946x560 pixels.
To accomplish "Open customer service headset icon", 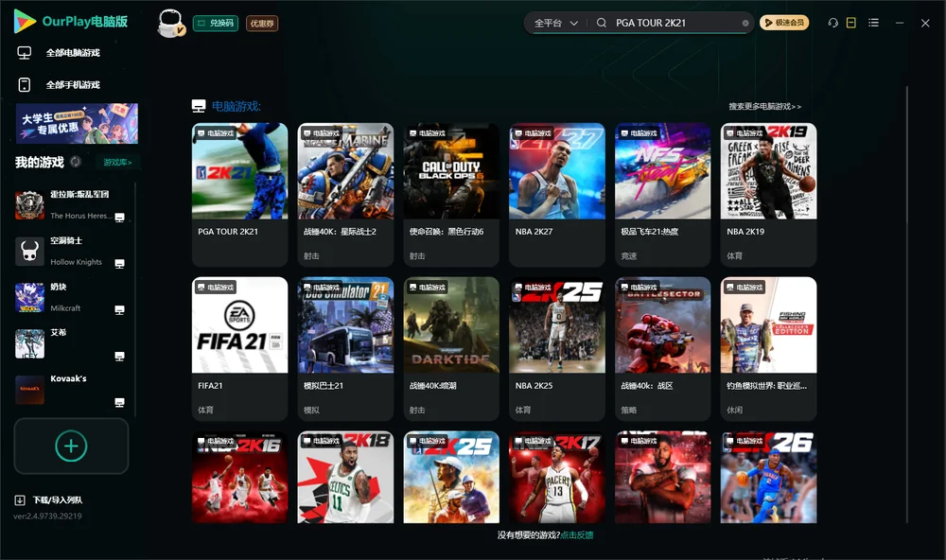I will click(x=833, y=23).
